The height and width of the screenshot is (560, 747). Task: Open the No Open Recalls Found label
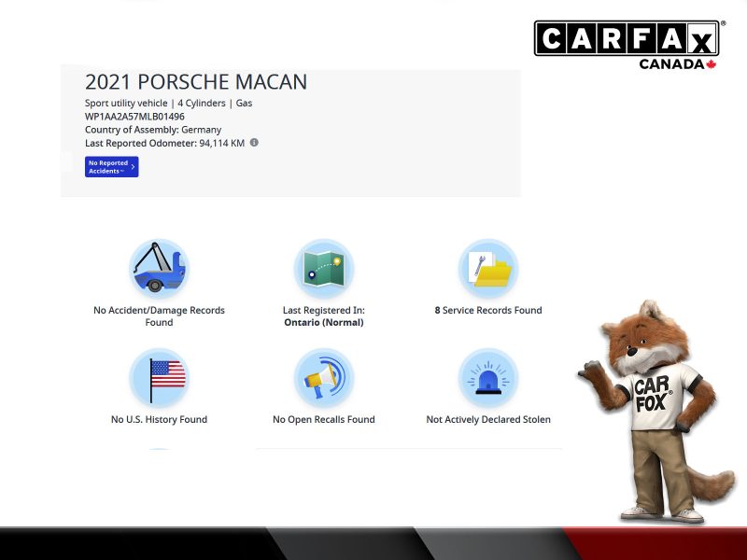coord(323,420)
